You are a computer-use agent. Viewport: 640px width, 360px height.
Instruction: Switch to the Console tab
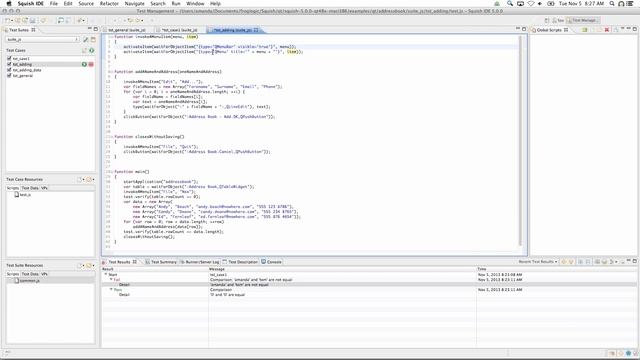tap(271, 262)
